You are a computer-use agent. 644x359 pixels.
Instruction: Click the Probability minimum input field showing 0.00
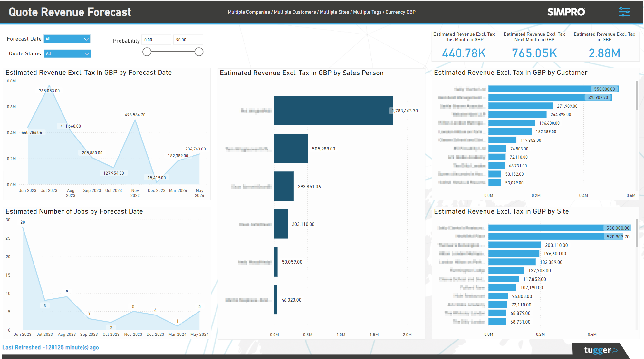(x=156, y=40)
